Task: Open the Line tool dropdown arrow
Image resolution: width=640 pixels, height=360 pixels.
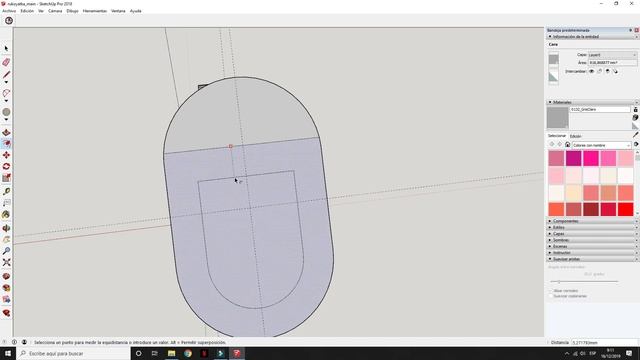Action: (x=6, y=82)
